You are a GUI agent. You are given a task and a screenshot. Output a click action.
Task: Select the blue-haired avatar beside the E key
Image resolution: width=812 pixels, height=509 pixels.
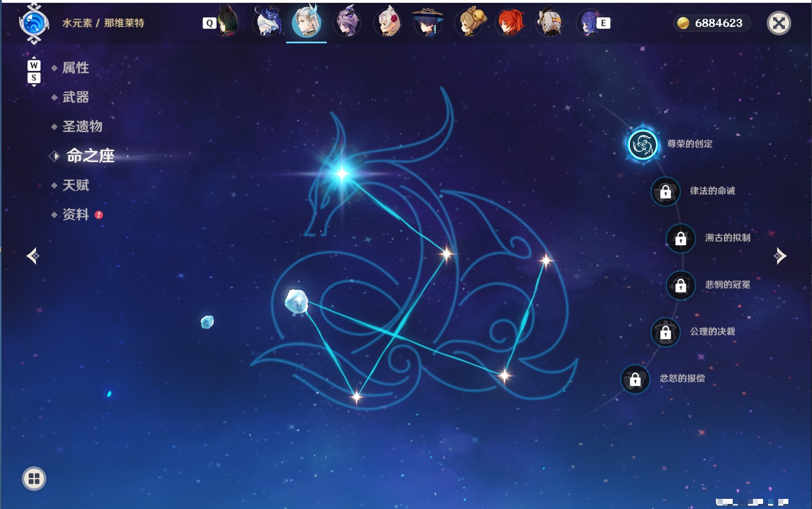click(x=588, y=22)
